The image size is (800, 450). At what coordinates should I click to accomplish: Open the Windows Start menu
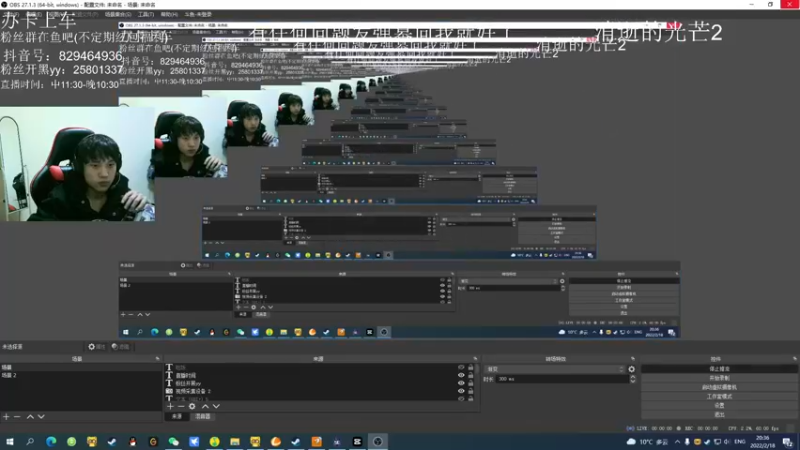coord(10,441)
